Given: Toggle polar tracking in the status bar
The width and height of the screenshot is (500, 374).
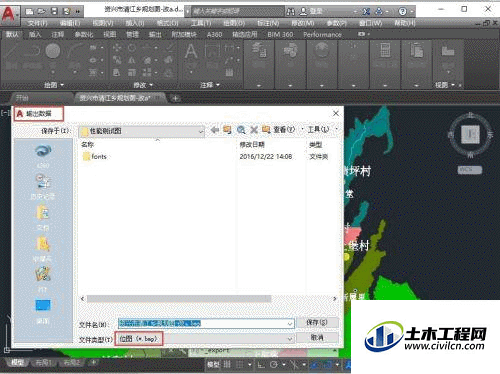Looking at the screenshot, I should (x=274, y=365).
